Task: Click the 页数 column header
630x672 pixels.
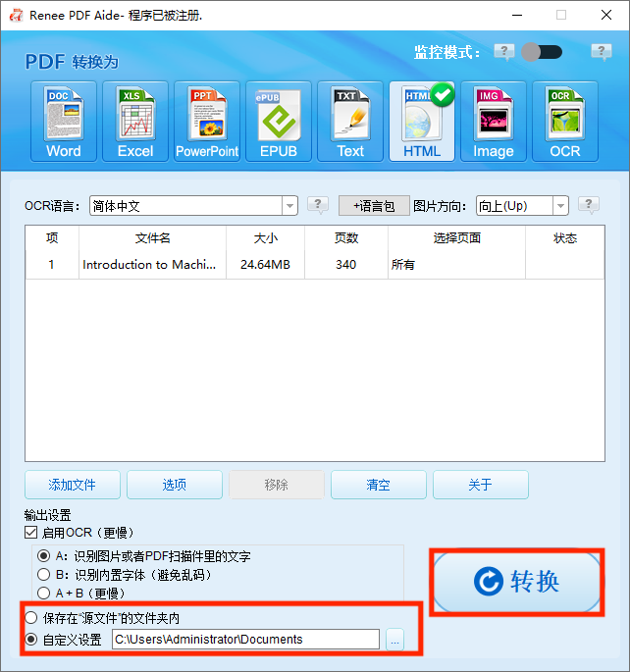Action: click(x=345, y=237)
